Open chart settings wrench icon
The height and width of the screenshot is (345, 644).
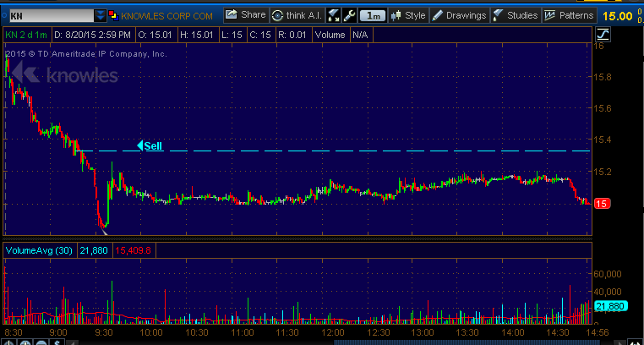(x=347, y=15)
